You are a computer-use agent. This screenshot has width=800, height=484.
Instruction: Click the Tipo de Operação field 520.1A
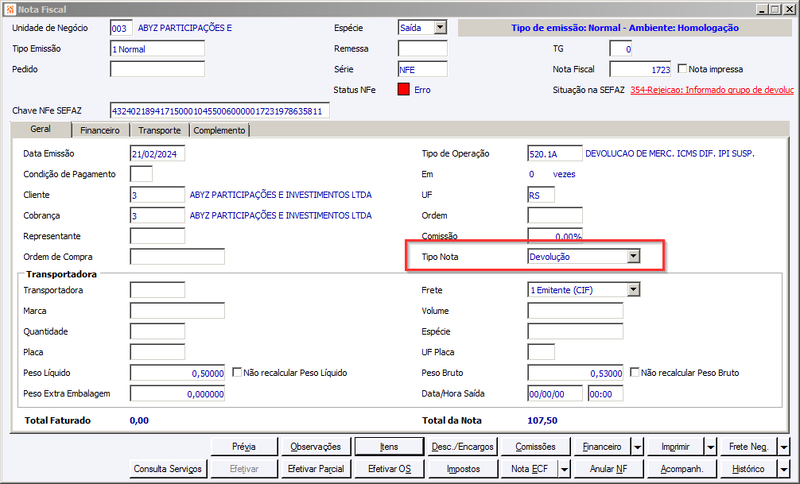click(555, 154)
